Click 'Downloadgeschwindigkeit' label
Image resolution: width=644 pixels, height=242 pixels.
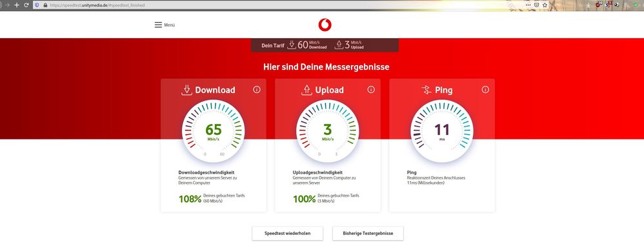pyautogui.click(x=206, y=172)
